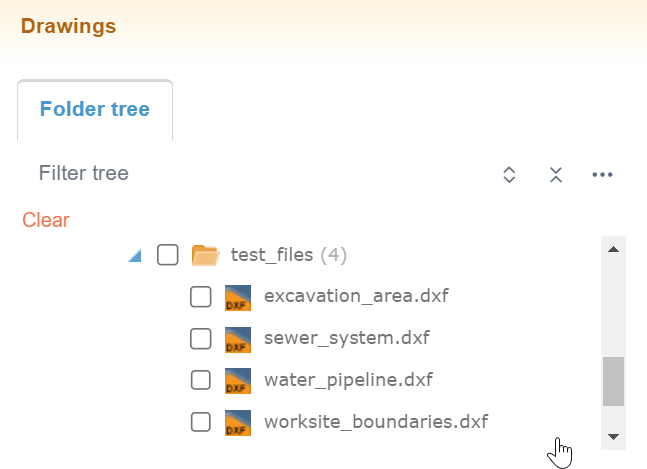Screen dimensions: 647x469
Task: Collapse the test_files folder triangle
Action: pos(135,256)
